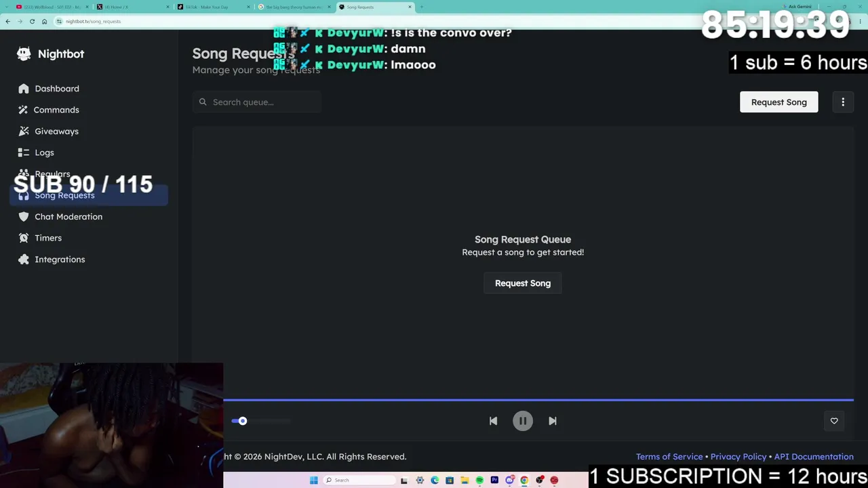Click the Logs list icon
The image size is (868, 488).
[24, 152]
